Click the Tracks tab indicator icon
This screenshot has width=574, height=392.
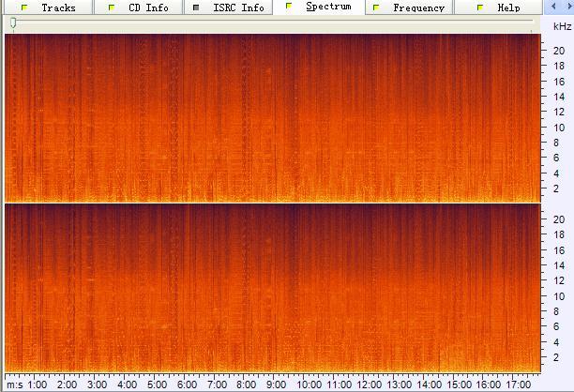coord(24,8)
